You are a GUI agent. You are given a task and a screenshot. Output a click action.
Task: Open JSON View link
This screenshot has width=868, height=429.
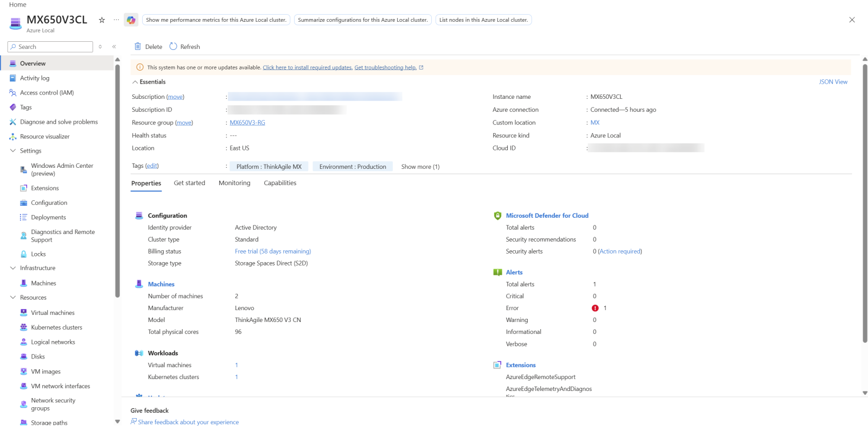click(833, 82)
